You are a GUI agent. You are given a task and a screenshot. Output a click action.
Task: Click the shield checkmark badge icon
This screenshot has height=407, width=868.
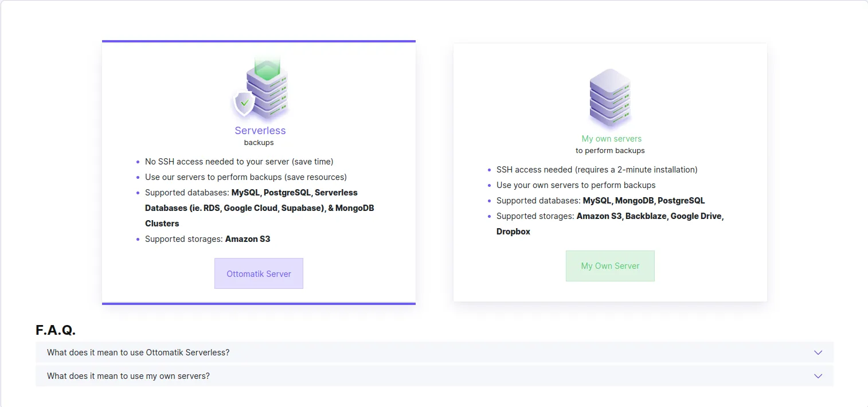pos(244,103)
